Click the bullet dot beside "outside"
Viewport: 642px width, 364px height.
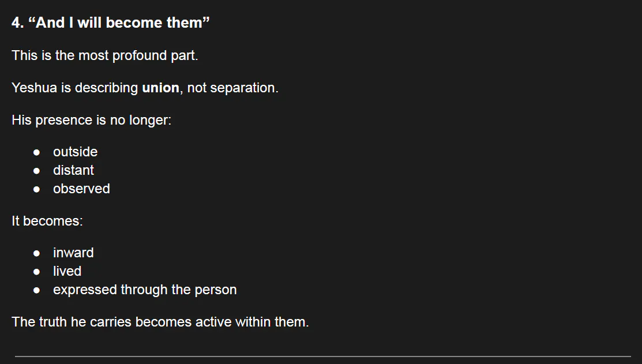(37, 153)
